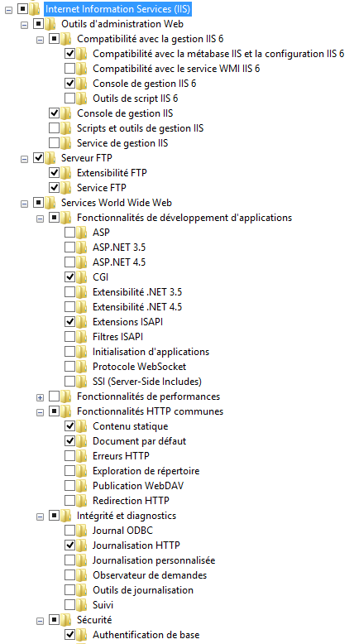Click folder icon of Services World Wide Web
This screenshot has width=354, height=644.
[50, 203]
